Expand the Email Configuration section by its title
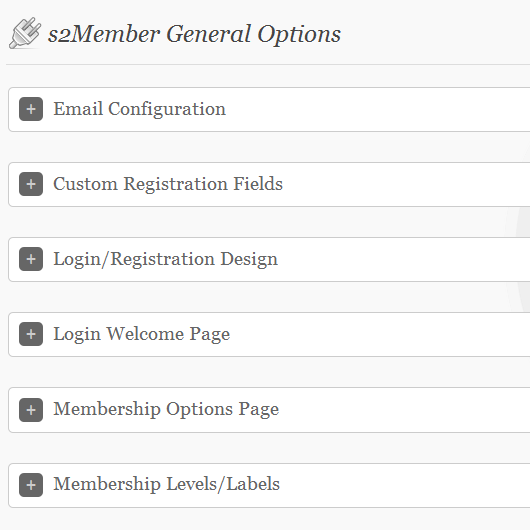Image resolution: width=530 pixels, height=530 pixels. [x=139, y=109]
